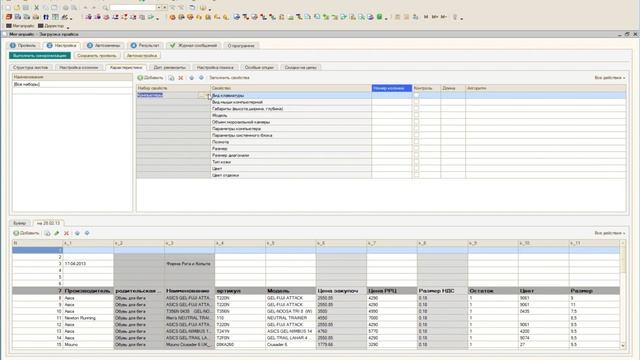Open upper Все действия menu of properties table
This screenshot has height=360, width=640.
609,78
